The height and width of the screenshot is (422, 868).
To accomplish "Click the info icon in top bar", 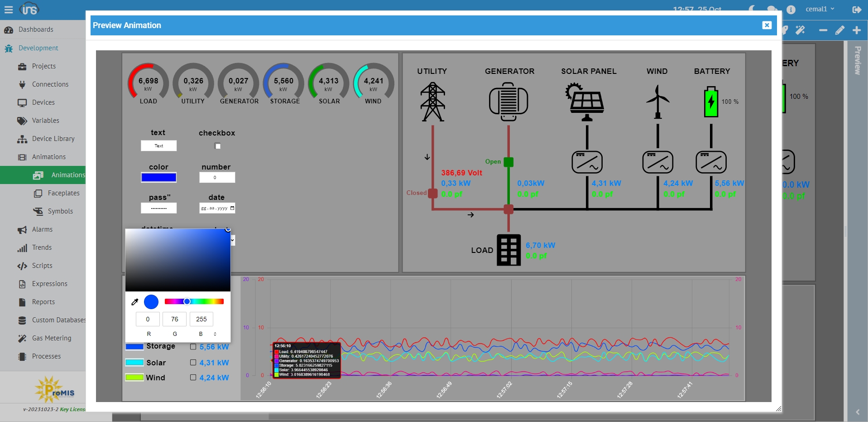I will 791,10.
